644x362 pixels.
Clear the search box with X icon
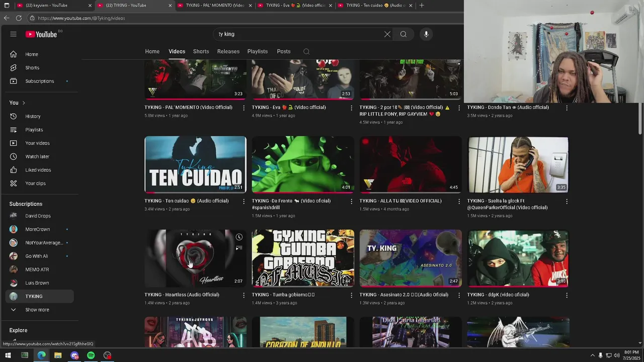[387, 34]
